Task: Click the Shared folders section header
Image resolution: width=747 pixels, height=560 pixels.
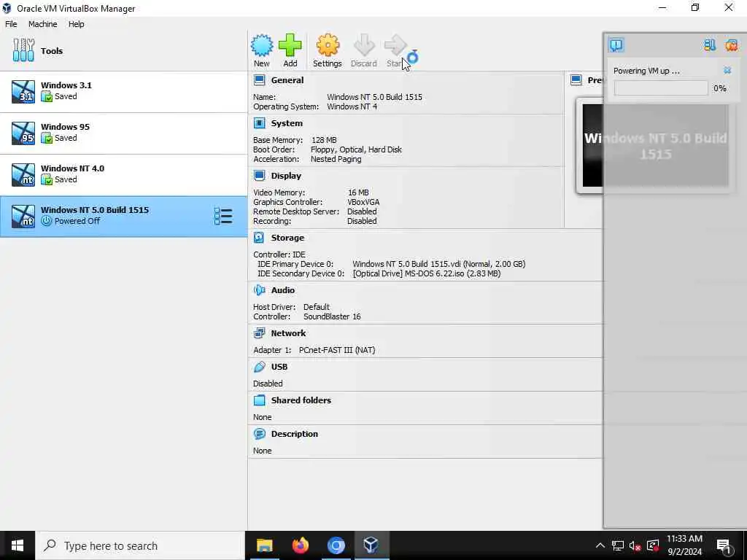Action: [x=301, y=400]
